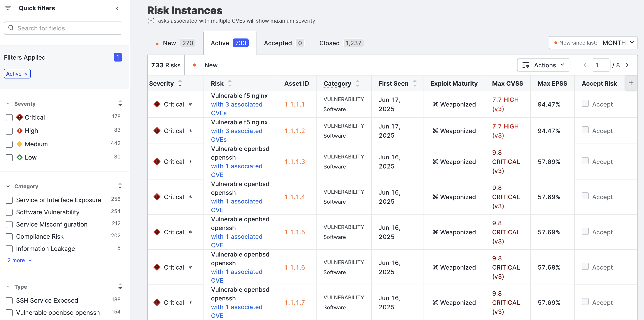Open 3 associated CVEs link for 1.1.1.2
The height and width of the screenshot is (320, 644).
pos(236,135)
